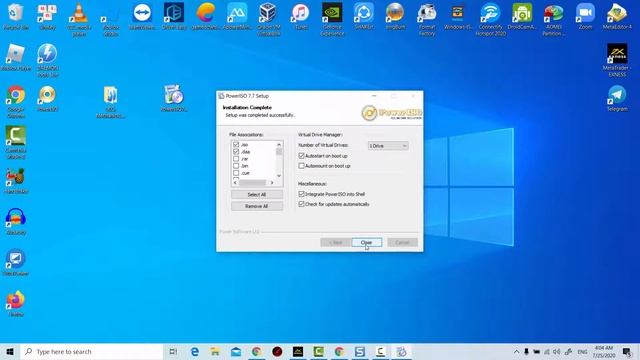
Task: Open the Roblox Player desktop icon
Action: [16, 57]
